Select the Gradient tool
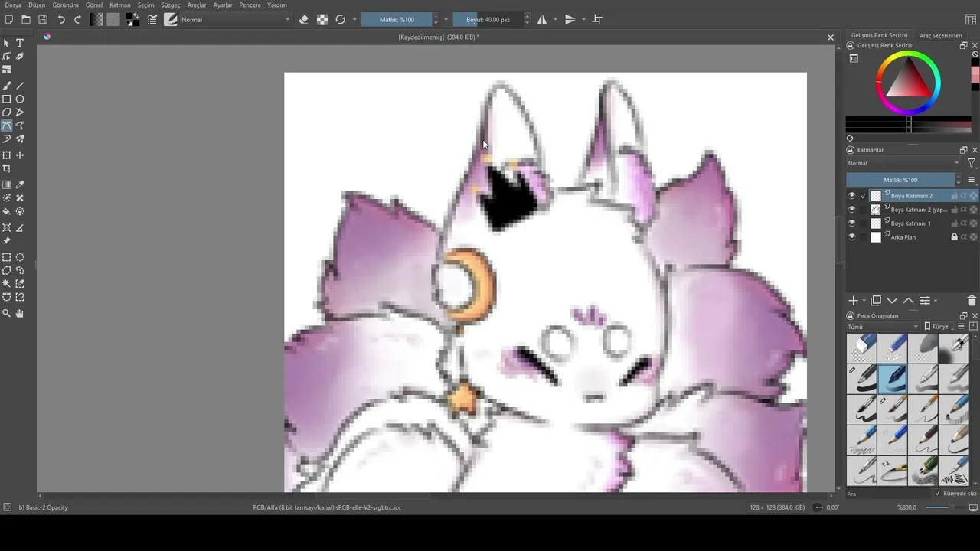Viewport: 980px width, 551px height. [x=7, y=184]
